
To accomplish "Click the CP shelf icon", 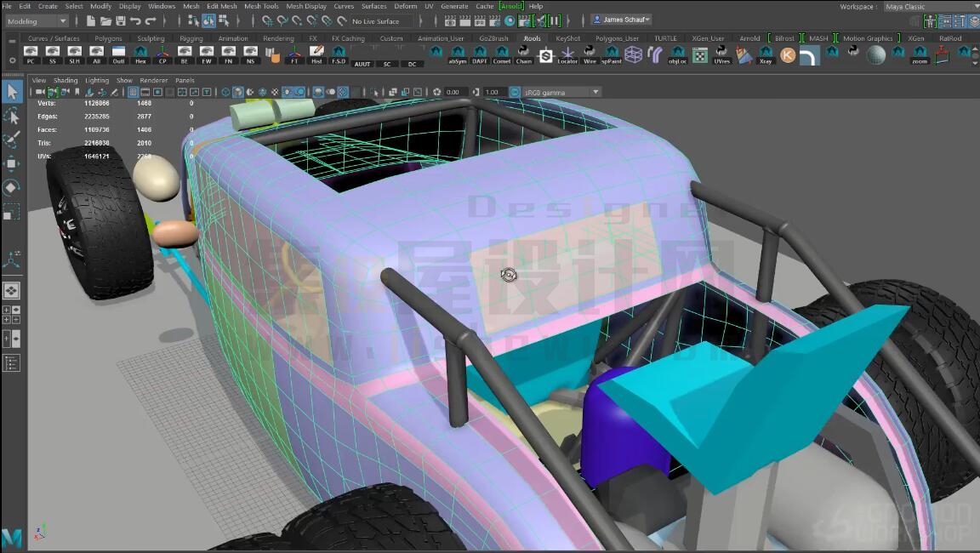I will [x=162, y=54].
